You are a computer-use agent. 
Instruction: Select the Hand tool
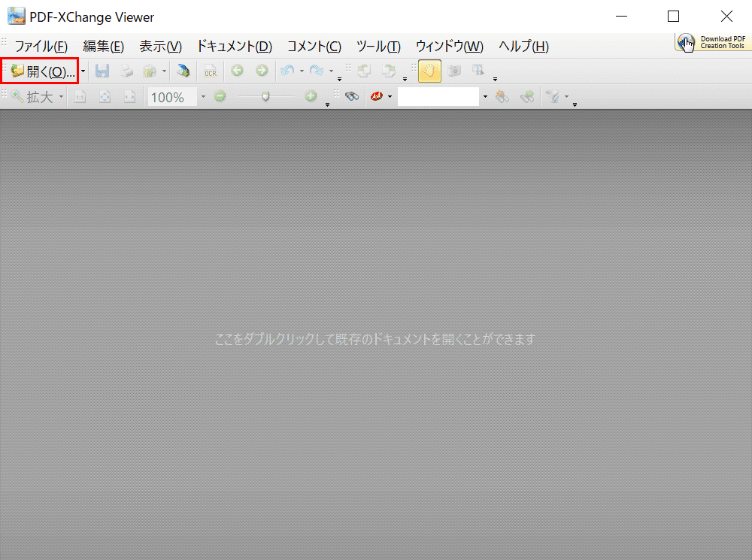429,71
